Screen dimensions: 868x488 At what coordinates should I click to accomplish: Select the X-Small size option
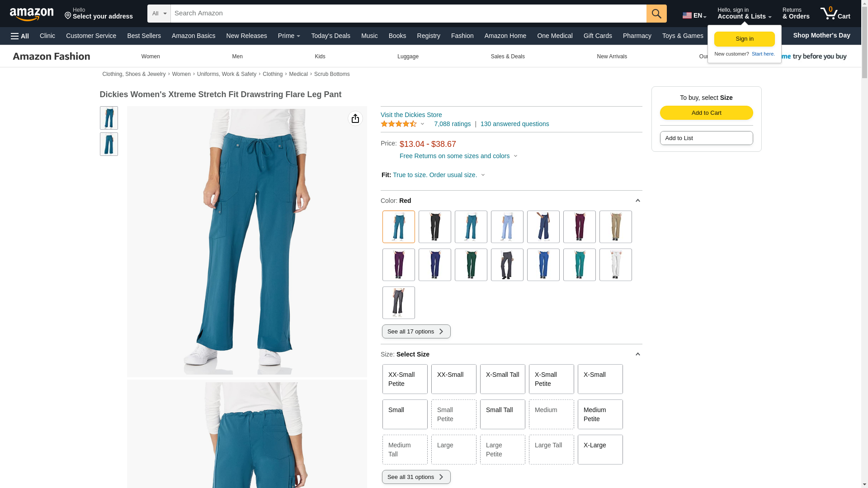(x=600, y=379)
